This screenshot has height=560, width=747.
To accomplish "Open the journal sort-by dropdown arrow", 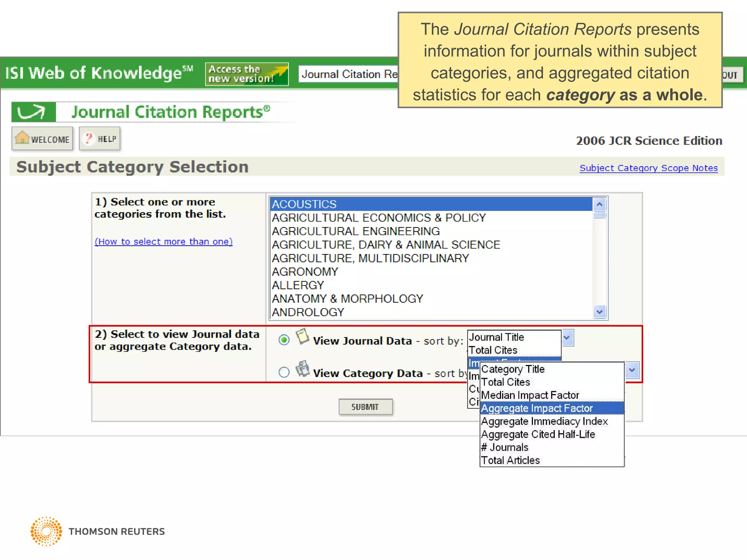I will (567, 338).
